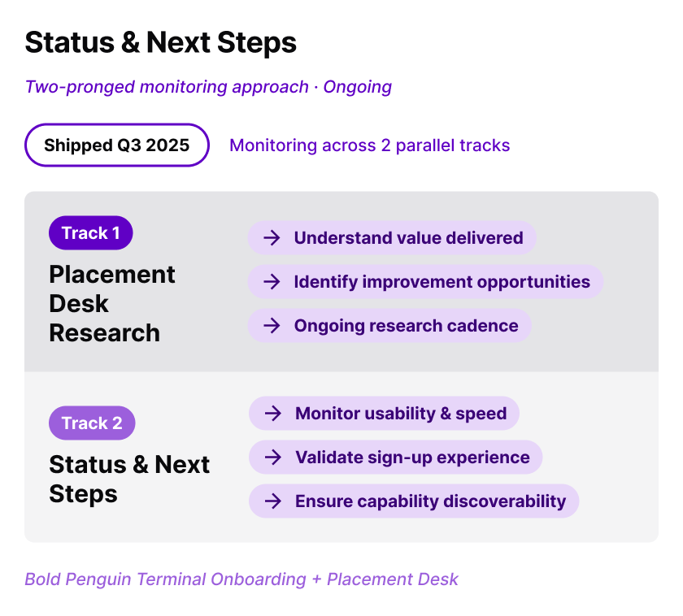Click the arrow icon beside Identify improvement opportunities
Screen dimensions: 683x616
(272, 282)
